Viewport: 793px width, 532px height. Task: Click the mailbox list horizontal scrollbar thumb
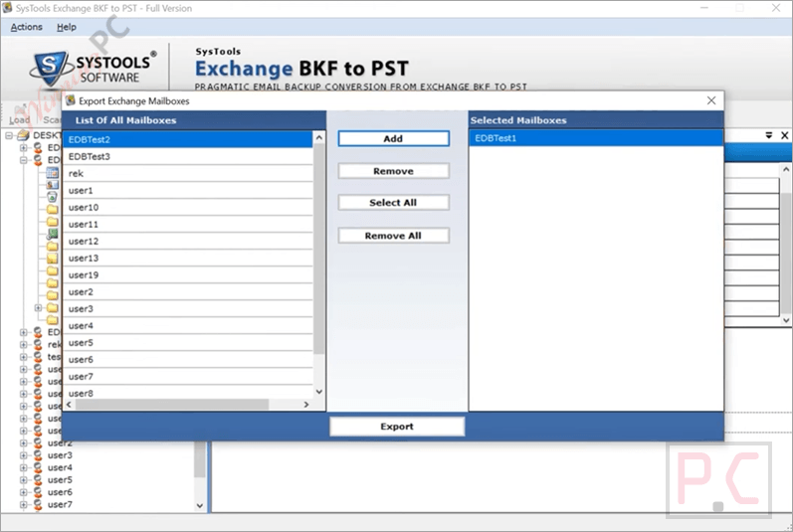pyautogui.click(x=172, y=404)
